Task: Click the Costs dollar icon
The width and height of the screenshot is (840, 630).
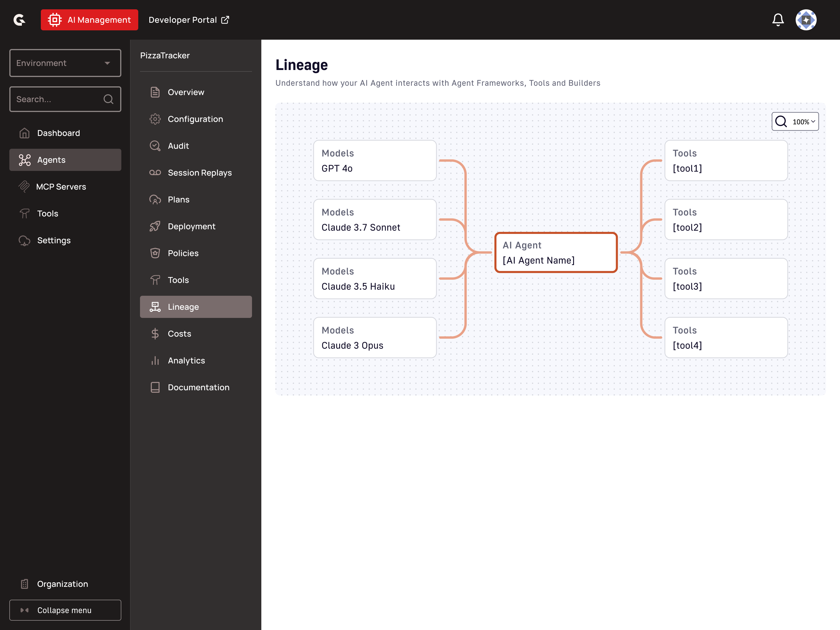Action: [155, 333]
